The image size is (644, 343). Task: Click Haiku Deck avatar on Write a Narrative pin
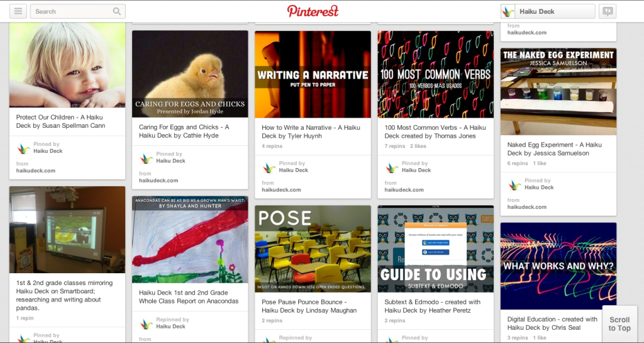[x=269, y=167]
